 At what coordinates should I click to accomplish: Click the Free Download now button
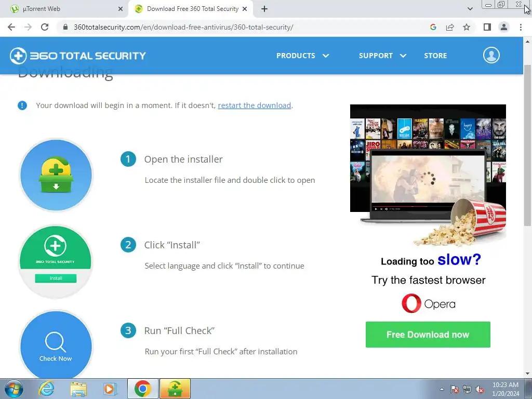pos(428,335)
